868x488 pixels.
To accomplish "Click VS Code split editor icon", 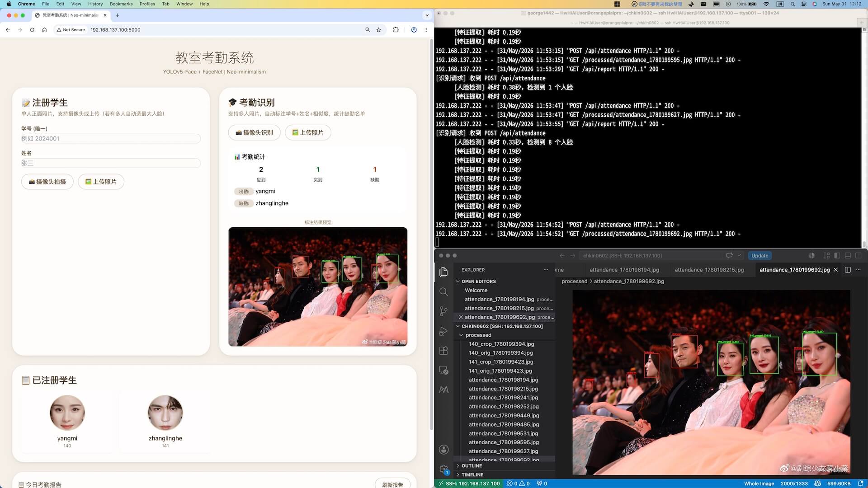I will point(848,270).
